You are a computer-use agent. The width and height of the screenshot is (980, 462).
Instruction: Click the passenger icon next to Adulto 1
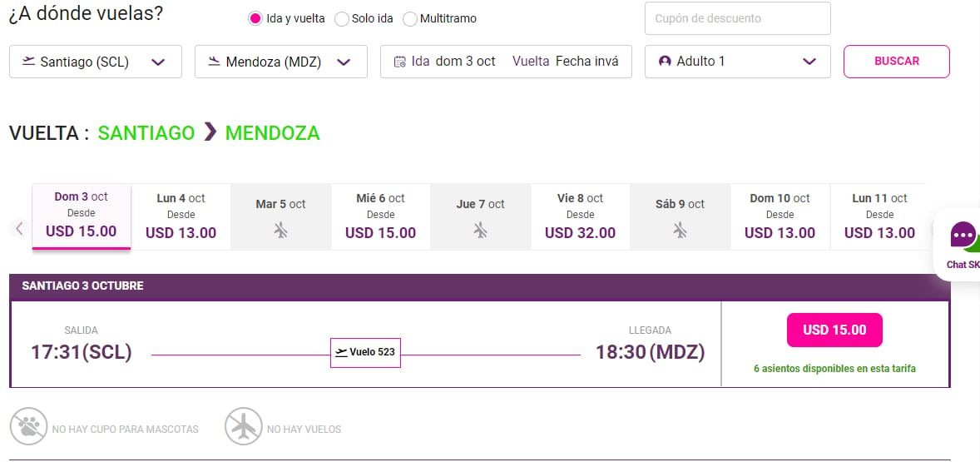tap(665, 62)
